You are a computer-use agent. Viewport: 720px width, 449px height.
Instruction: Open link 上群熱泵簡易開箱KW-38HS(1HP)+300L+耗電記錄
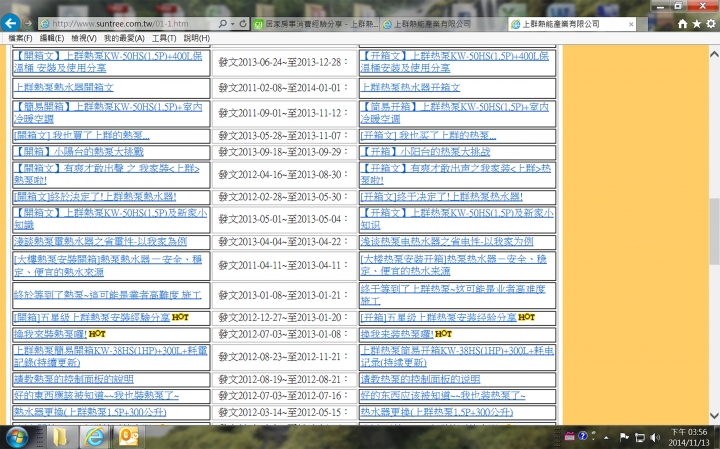click(110, 357)
